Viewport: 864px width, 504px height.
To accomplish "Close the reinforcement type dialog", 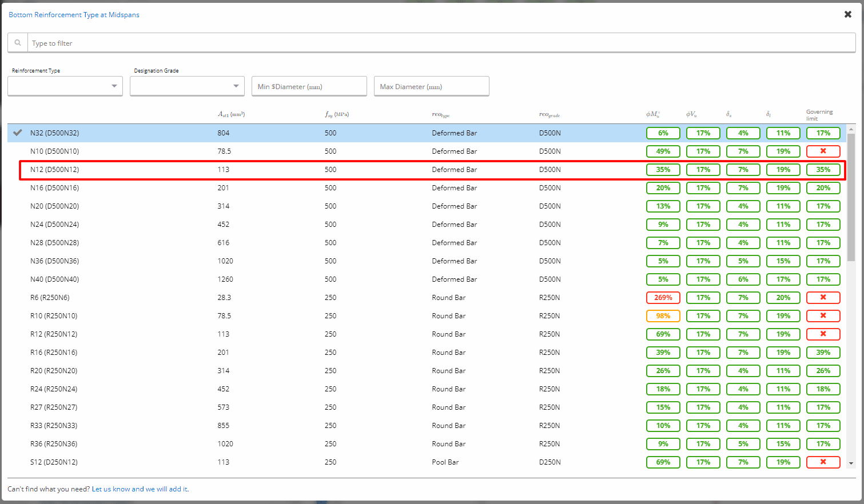I will point(848,14).
